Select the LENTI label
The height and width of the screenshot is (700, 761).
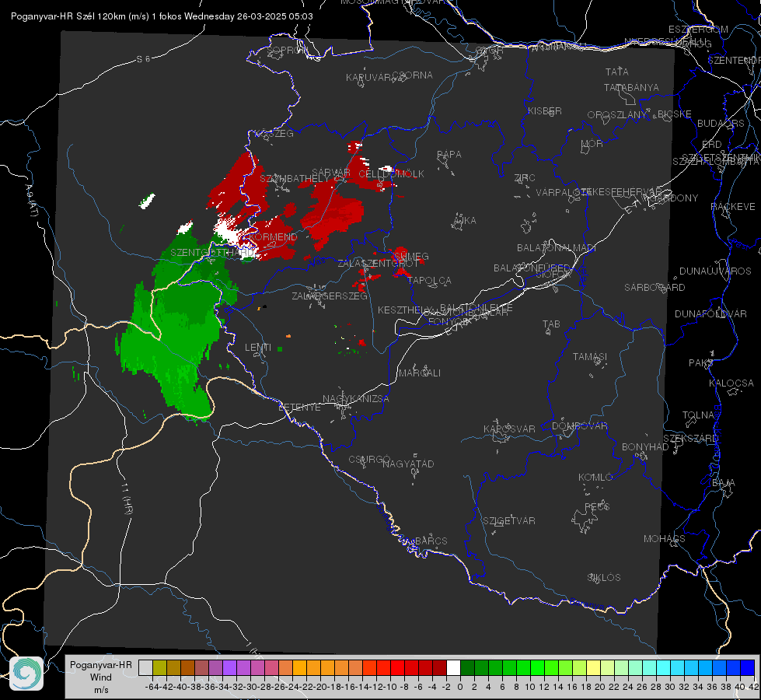pyautogui.click(x=258, y=348)
